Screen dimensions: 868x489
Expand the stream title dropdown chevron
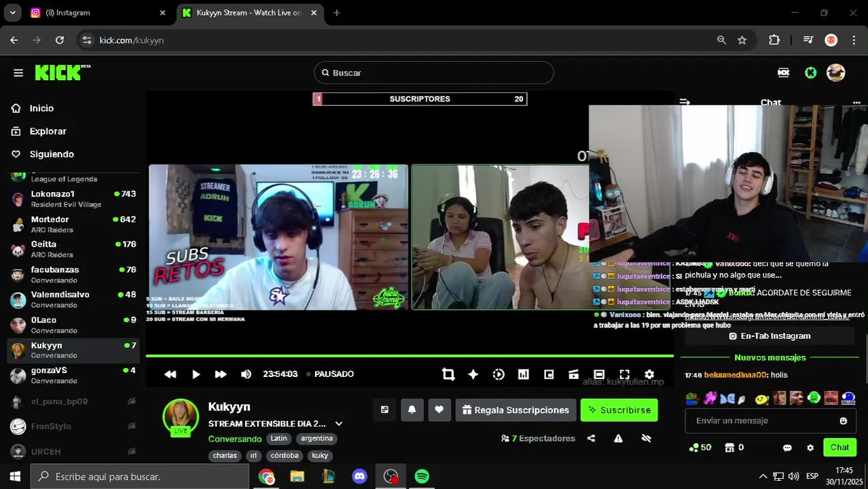click(338, 424)
